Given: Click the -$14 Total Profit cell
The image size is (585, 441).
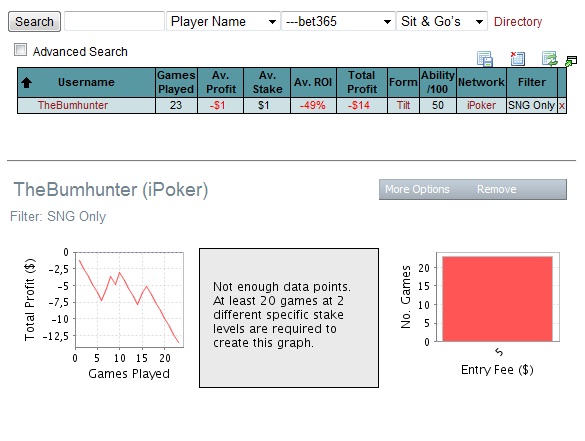Looking at the screenshot, I should coord(362,106).
